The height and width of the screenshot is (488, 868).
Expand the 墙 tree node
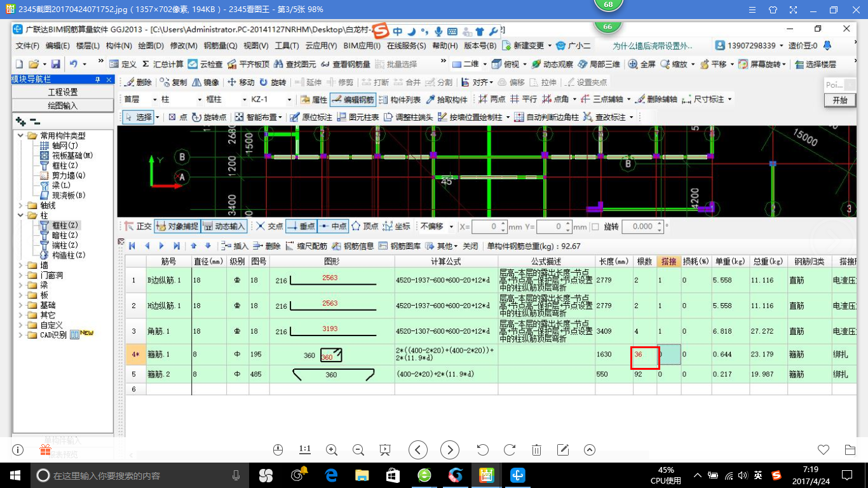pyautogui.click(x=22, y=266)
